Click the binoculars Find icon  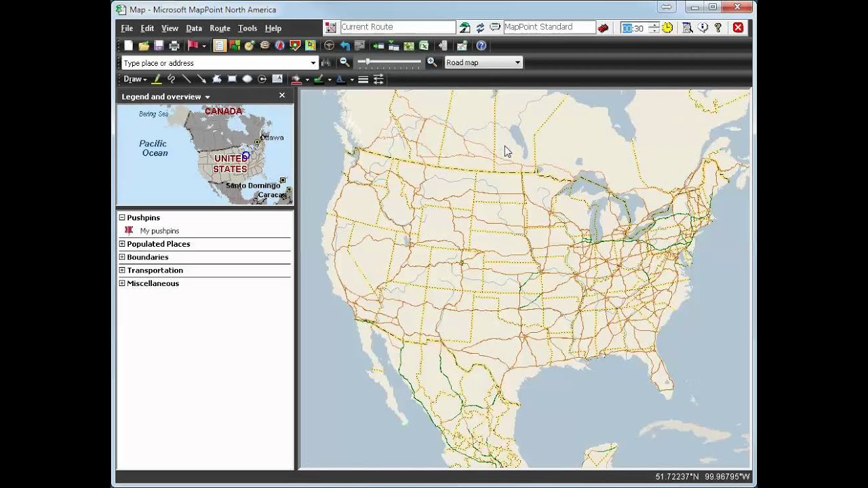coord(326,62)
